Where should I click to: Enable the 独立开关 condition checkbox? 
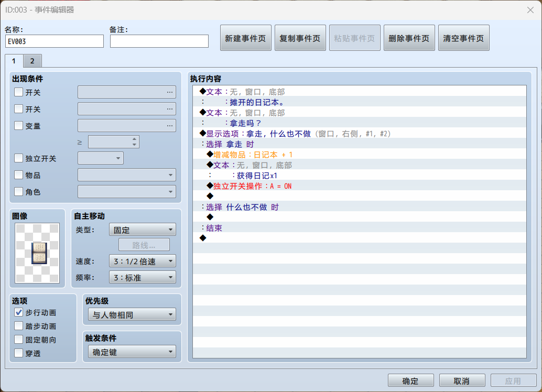pyautogui.click(x=19, y=158)
